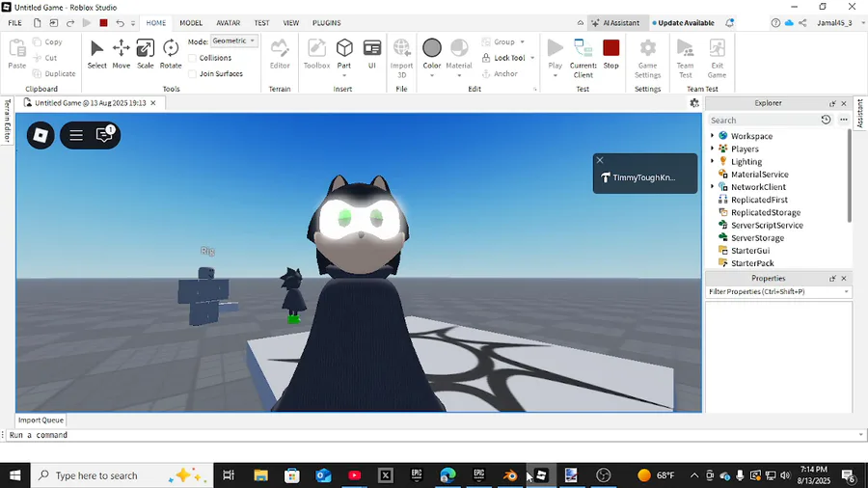Open in-game chat with notification badge
Viewport: 868px width, 488px height.
[x=104, y=134]
